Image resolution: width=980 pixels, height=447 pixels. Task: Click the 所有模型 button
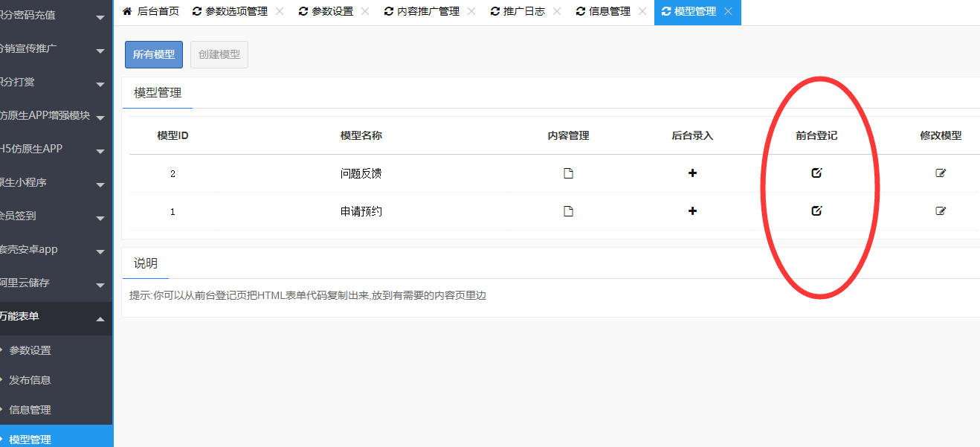tap(154, 55)
